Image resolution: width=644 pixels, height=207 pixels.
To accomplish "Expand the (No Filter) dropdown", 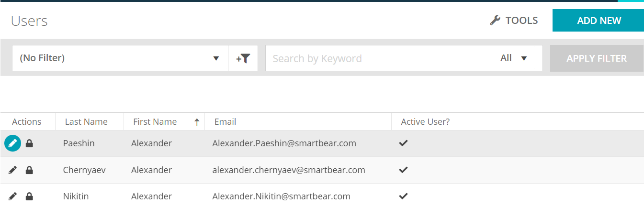I will coord(216,58).
